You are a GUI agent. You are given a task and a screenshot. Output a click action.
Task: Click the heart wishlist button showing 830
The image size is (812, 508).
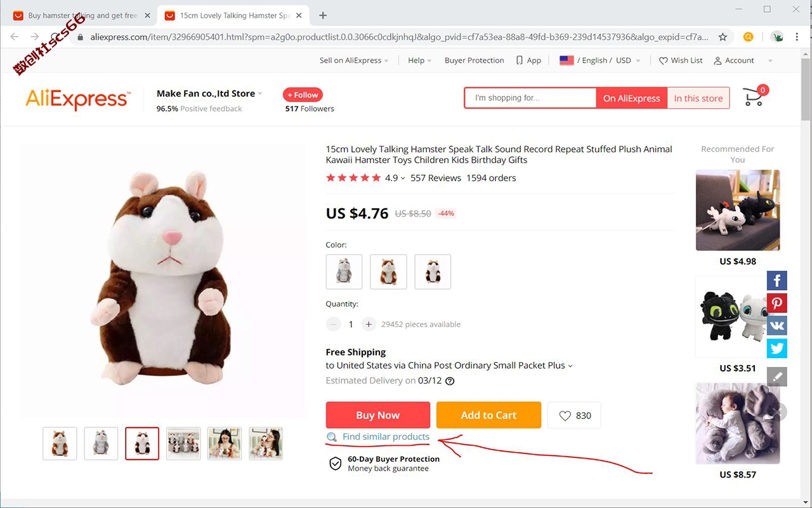[574, 415]
